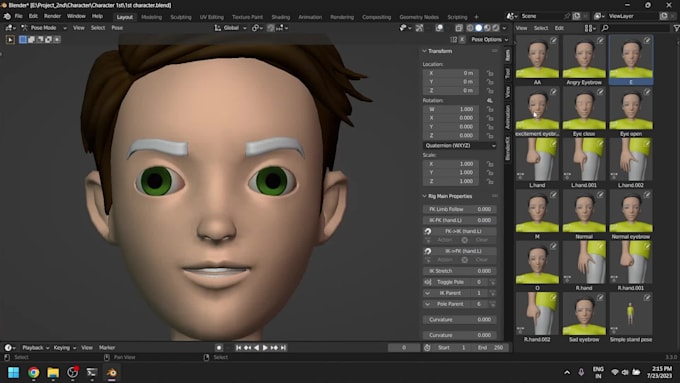The height and width of the screenshot is (383, 680).
Task: Open asset display mode dropdown
Action: [589, 28]
